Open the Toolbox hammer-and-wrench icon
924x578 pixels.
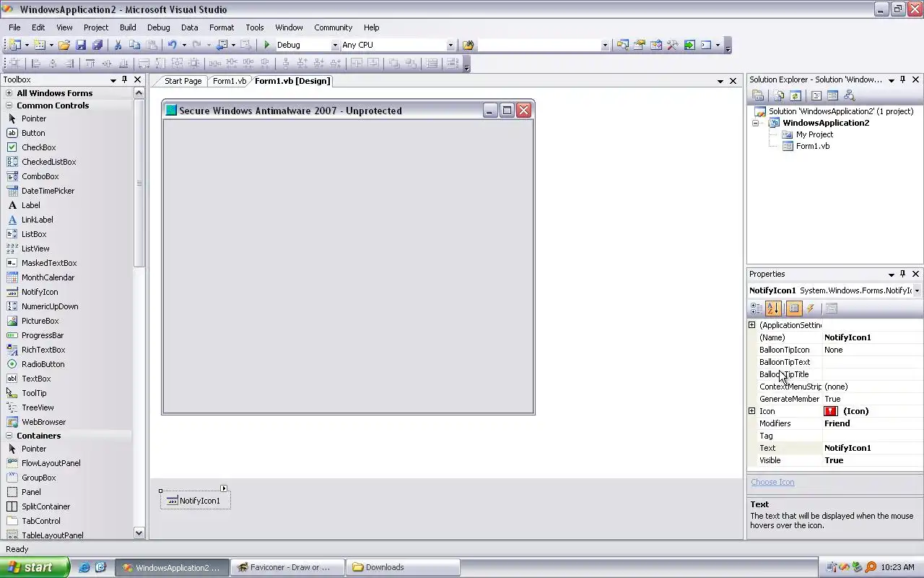point(672,45)
